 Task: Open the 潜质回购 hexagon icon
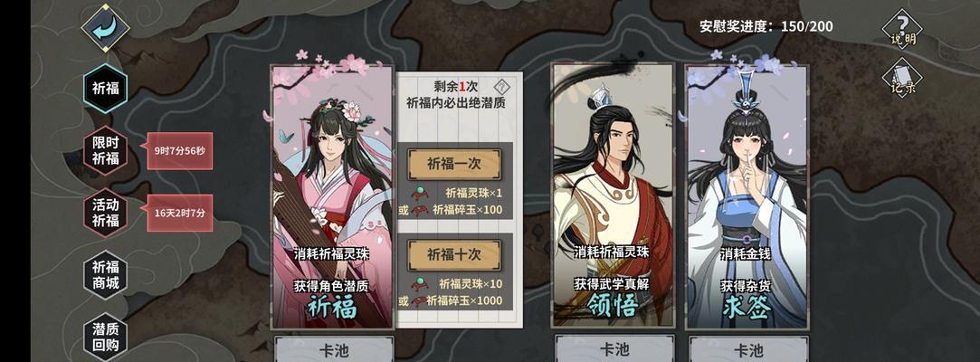[106, 337]
